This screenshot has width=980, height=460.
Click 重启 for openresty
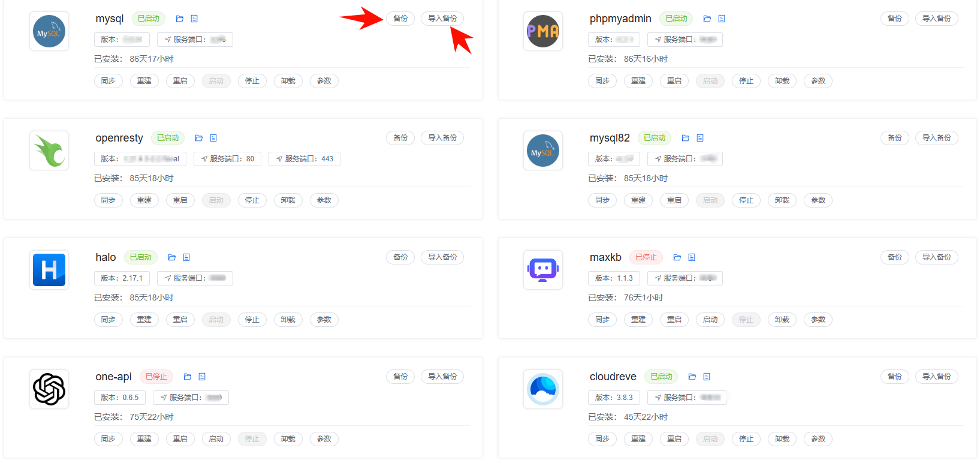pos(180,200)
